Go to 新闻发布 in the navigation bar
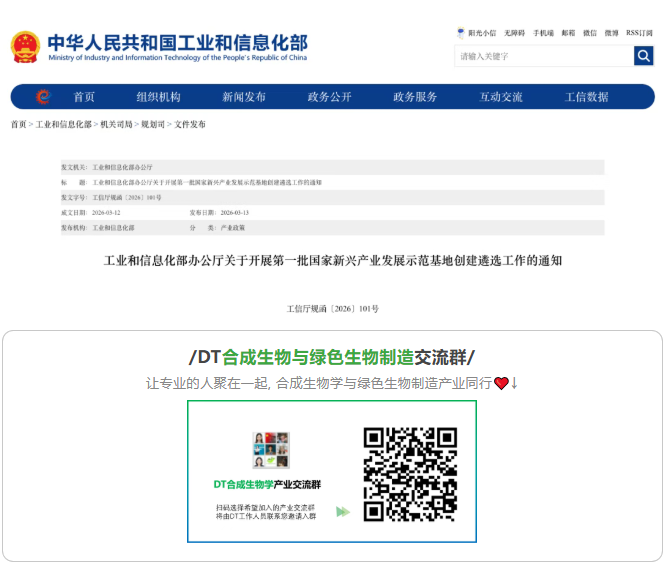665x579 pixels. coord(244,97)
